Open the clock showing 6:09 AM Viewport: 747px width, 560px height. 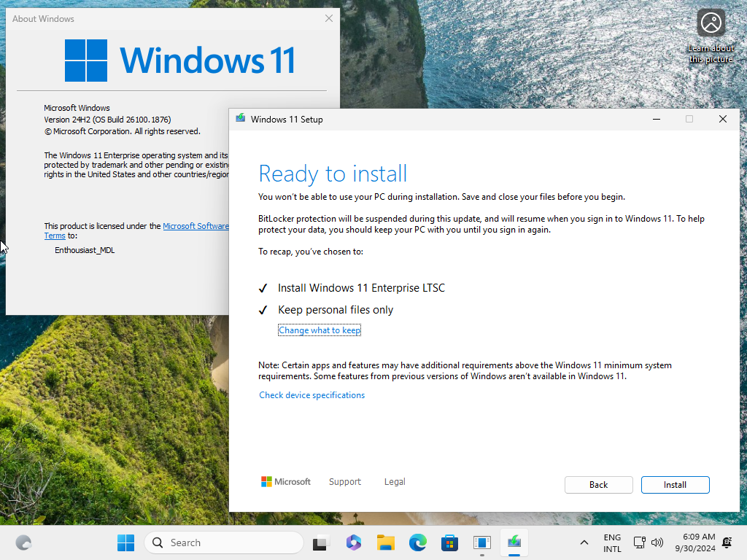695,542
